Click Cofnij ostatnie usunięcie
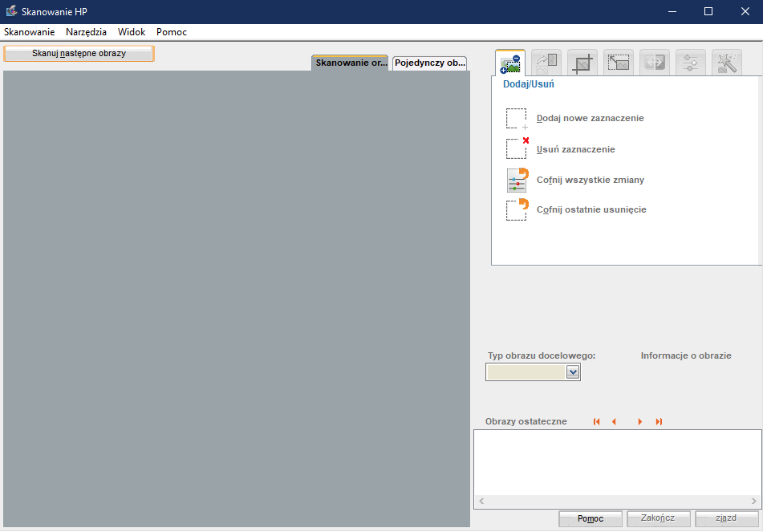Screen dimensions: 763x532 pyautogui.click(x=591, y=209)
